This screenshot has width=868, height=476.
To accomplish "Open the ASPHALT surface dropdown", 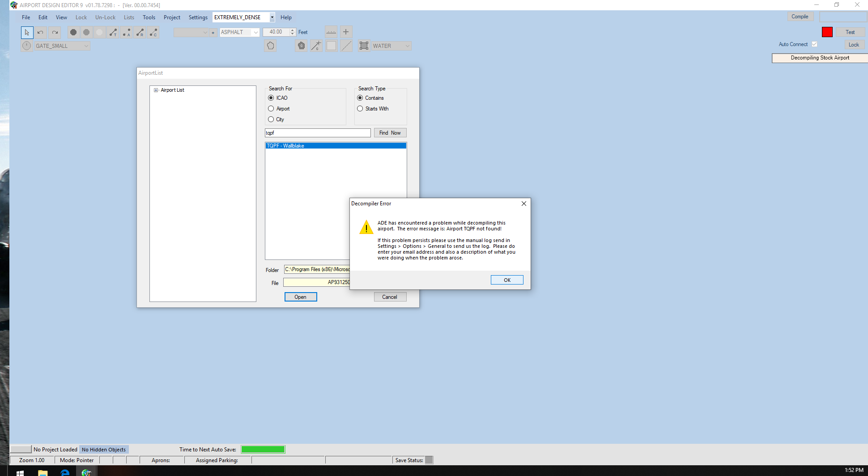I will 256,32.
